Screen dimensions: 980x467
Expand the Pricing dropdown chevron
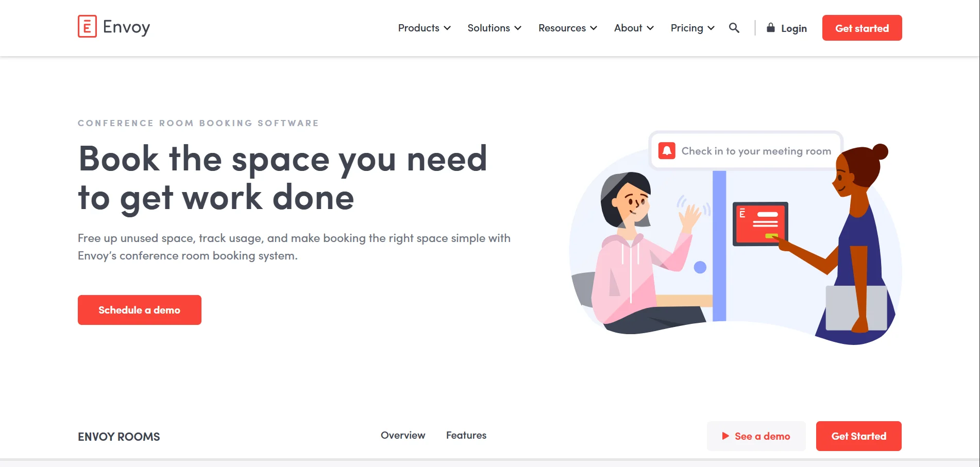pyautogui.click(x=711, y=28)
